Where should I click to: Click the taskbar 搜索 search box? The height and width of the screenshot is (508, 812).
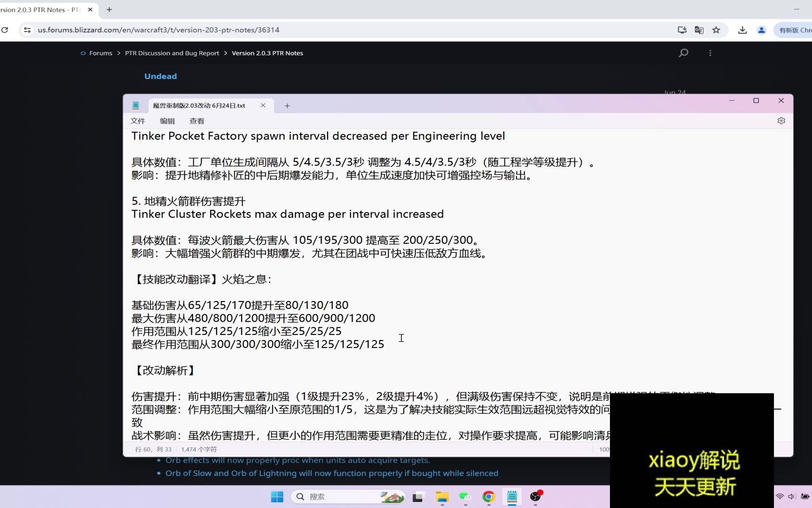(348, 497)
